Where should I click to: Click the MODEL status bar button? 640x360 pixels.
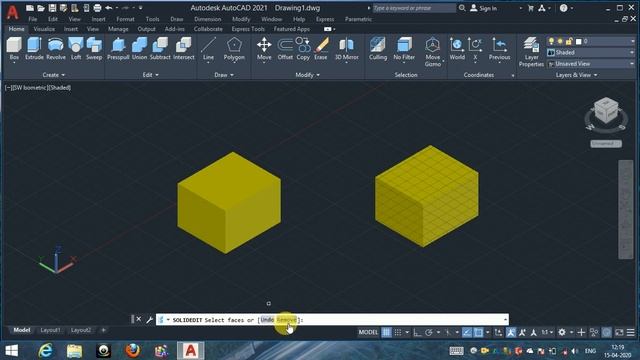pyautogui.click(x=368, y=332)
